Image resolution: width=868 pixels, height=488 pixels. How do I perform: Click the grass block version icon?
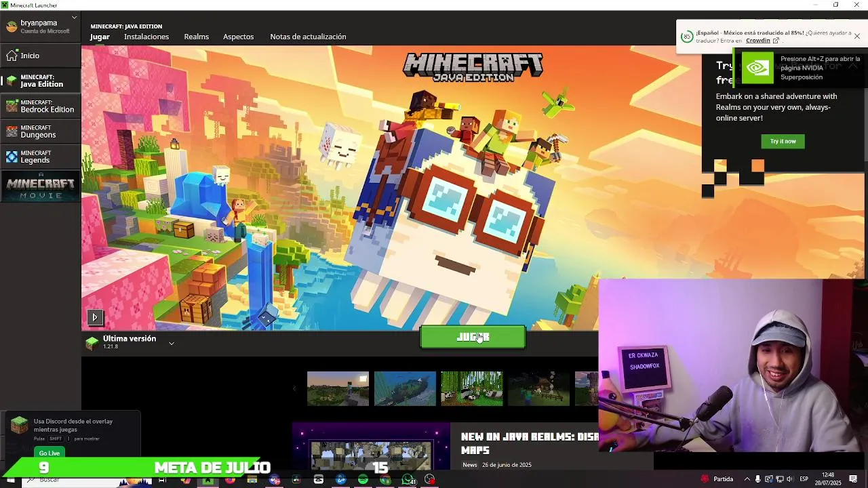tap(92, 343)
